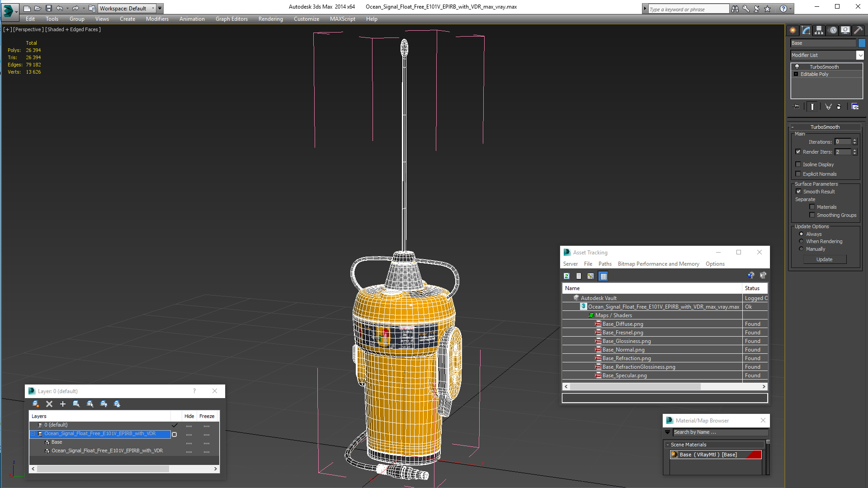Click the Update button in TurboSmooth
The width and height of the screenshot is (868, 488).
coord(825,259)
